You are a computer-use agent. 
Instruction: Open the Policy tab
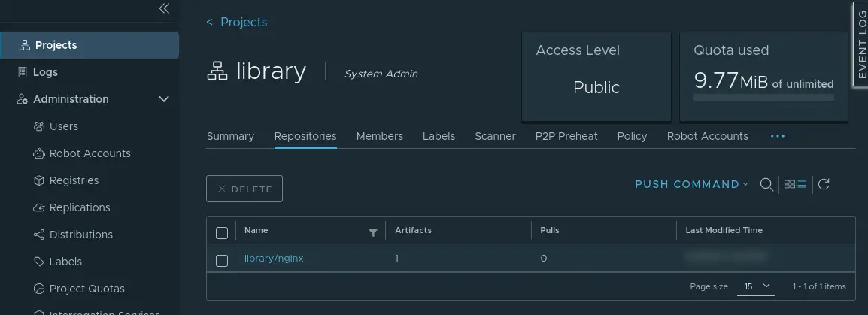(x=632, y=136)
